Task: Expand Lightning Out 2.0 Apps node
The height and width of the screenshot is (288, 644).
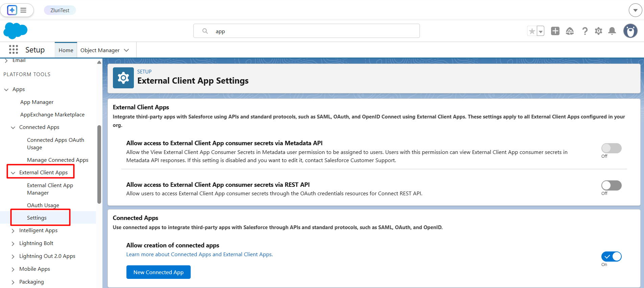Action: point(13,256)
